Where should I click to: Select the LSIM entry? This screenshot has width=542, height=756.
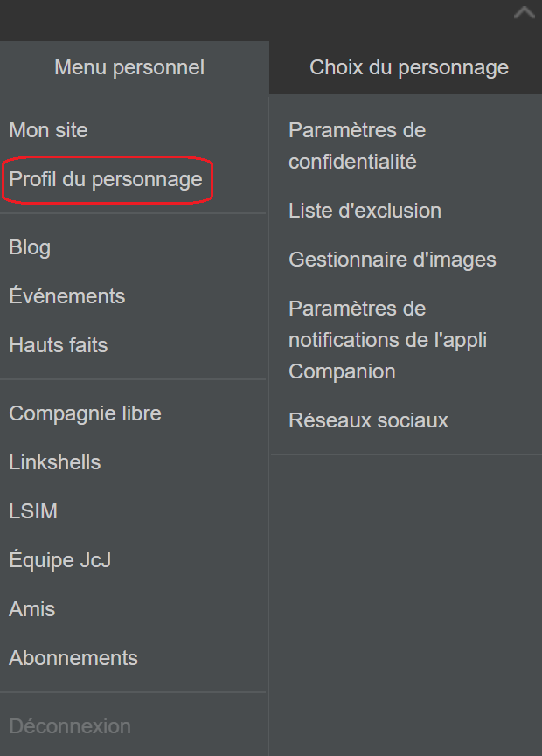[33, 511]
